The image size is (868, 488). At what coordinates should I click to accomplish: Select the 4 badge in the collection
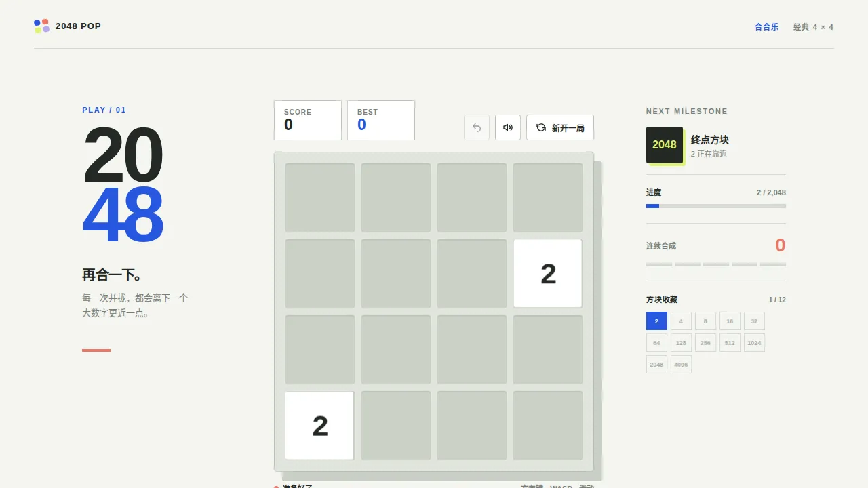(682, 321)
